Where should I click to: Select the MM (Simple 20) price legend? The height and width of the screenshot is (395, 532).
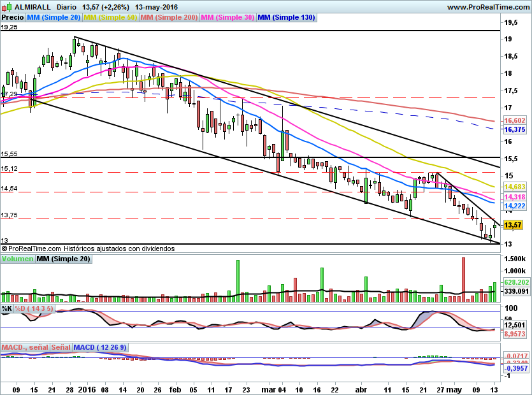click(x=54, y=18)
